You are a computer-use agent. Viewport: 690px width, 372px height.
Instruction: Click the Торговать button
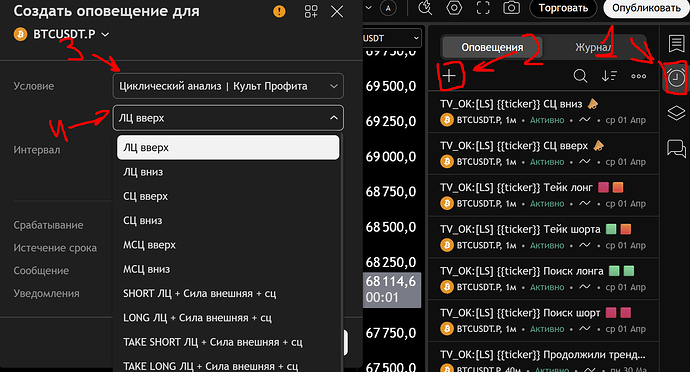pos(563,8)
